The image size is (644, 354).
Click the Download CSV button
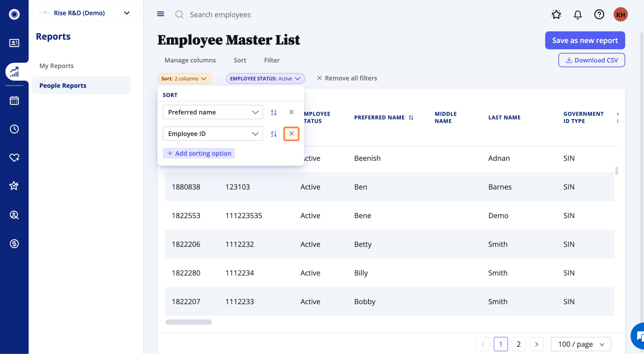(591, 60)
